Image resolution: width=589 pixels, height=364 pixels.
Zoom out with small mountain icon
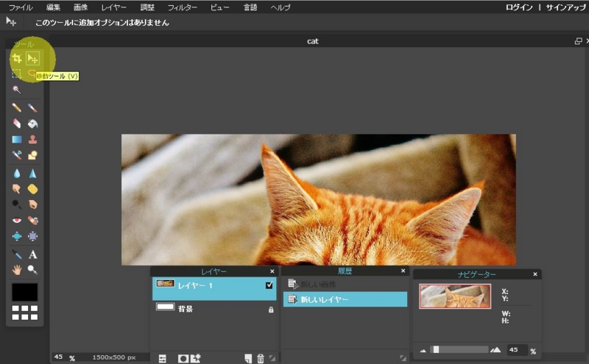coord(423,351)
